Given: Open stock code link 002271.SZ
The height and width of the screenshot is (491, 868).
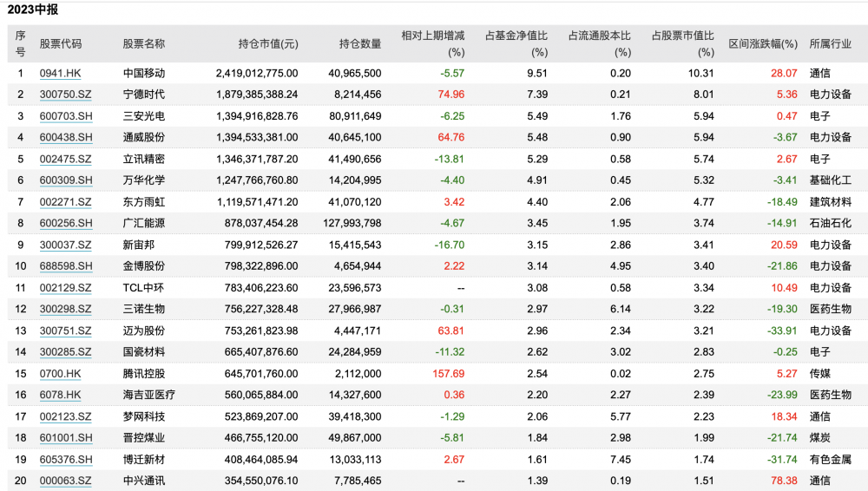Looking at the screenshot, I should (65, 202).
